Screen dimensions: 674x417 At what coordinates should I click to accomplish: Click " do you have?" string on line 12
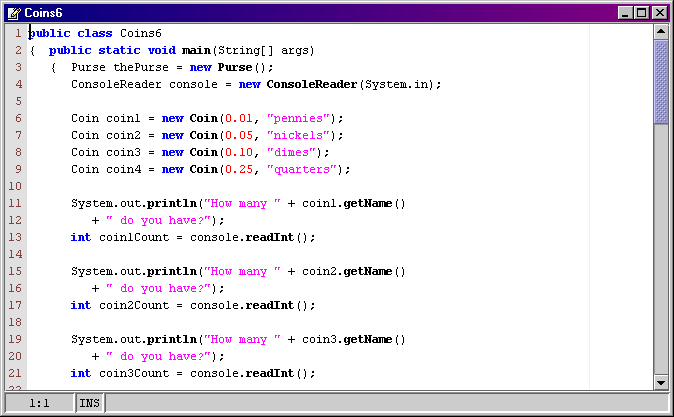coord(158,220)
